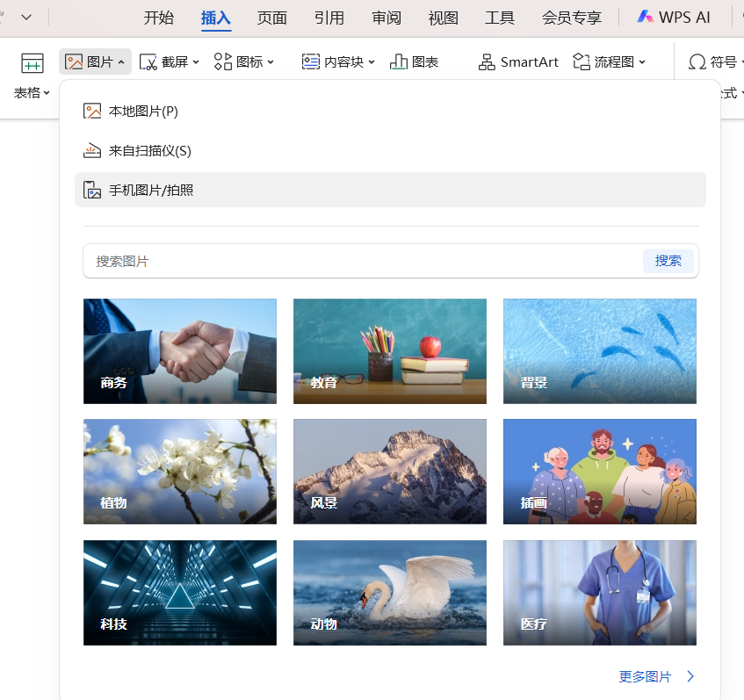Expand the 流程图 dropdown arrow
The height and width of the screenshot is (700, 744).
click(x=640, y=61)
